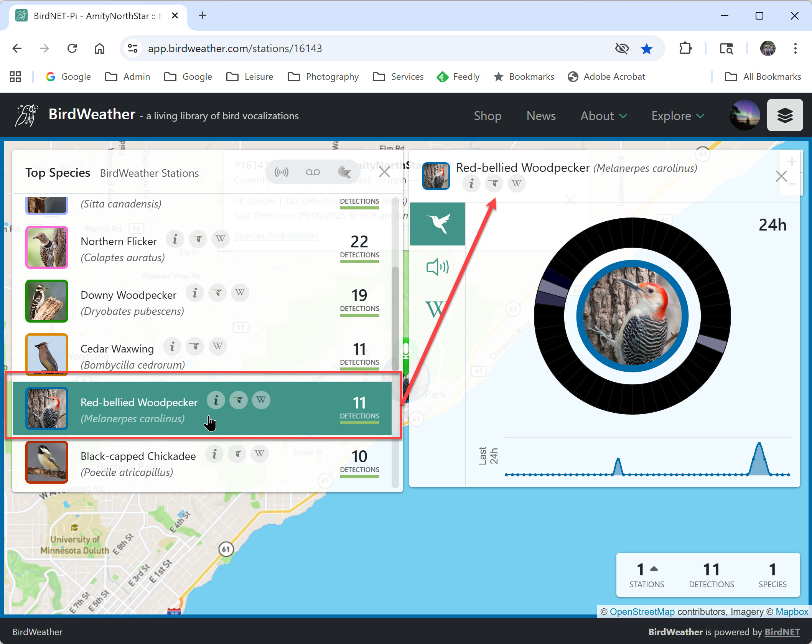Toggle the voicemail recordings icon
Viewport: 812px width, 644px height.
pyautogui.click(x=313, y=172)
